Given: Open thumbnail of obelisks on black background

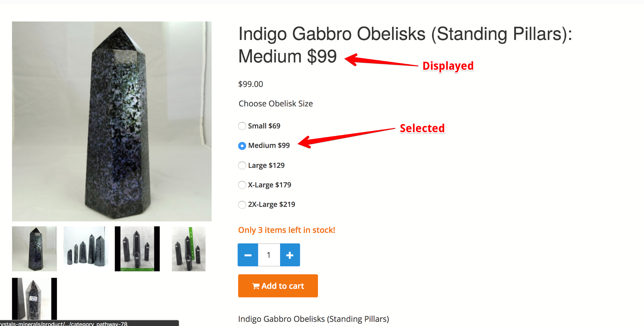Looking at the screenshot, I should coord(137,249).
